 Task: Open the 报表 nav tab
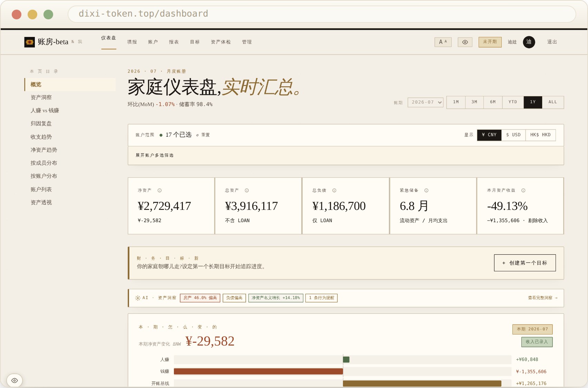tap(174, 42)
